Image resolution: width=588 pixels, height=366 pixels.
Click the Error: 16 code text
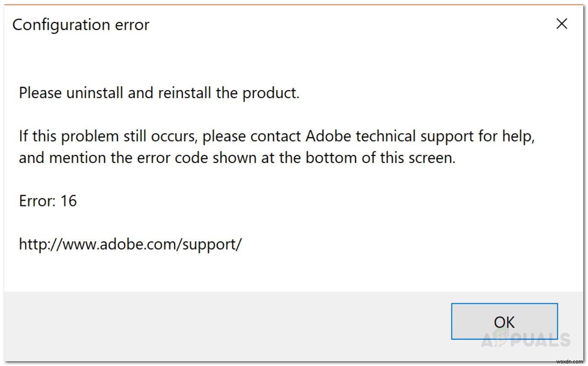coord(48,201)
